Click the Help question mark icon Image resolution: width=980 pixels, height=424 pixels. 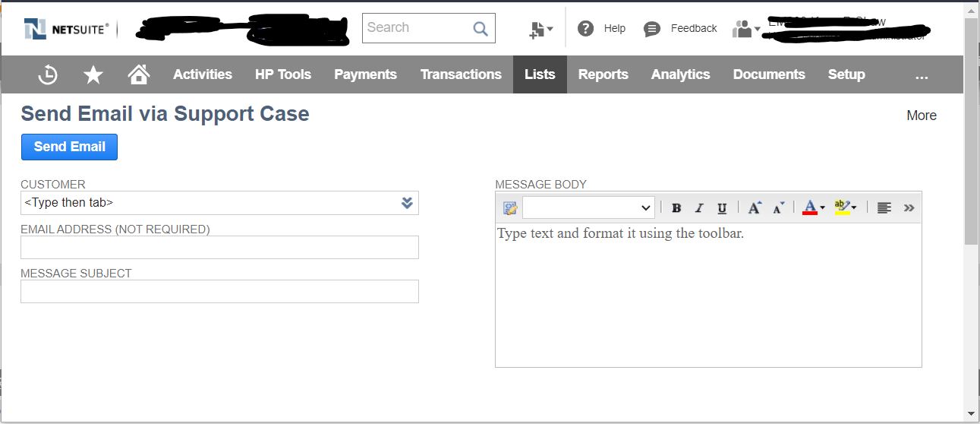coord(585,29)
